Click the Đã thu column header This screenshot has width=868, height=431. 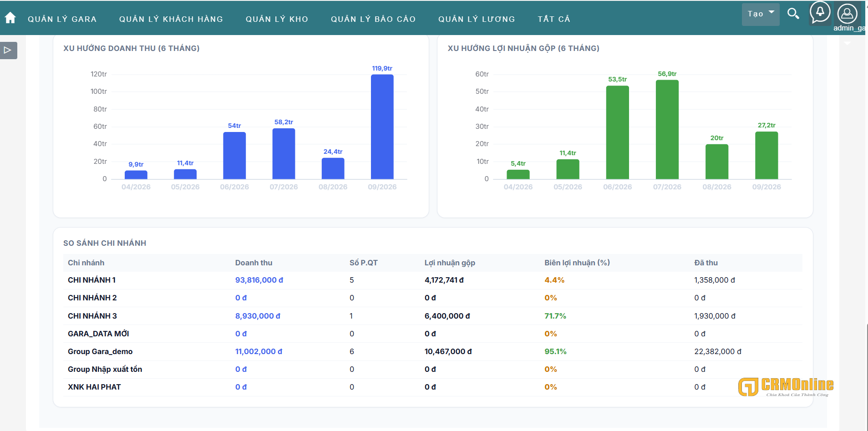click(x=706, y=263)
